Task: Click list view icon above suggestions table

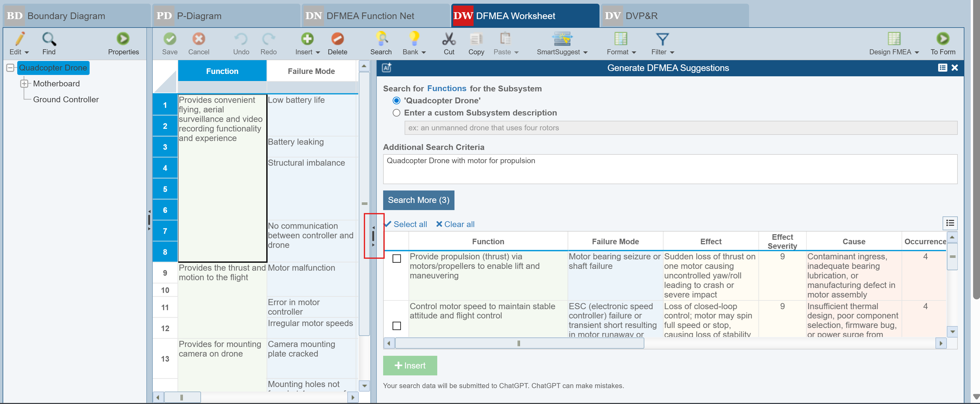Action: click(950, 223)
